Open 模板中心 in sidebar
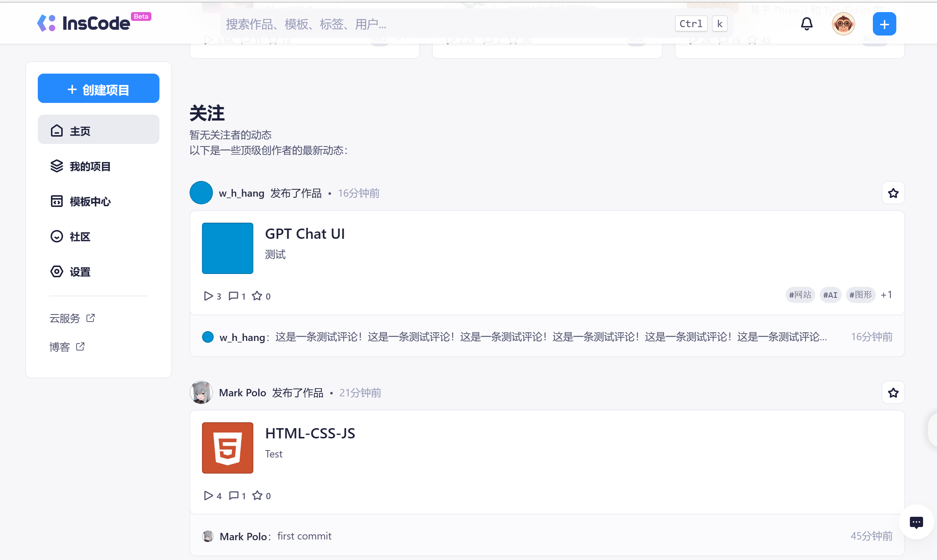 [89, 201]
